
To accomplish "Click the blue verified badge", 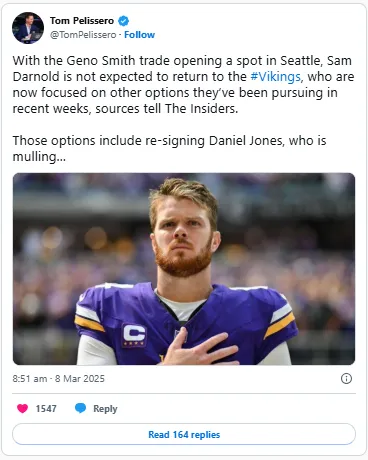I will [124, 21].
